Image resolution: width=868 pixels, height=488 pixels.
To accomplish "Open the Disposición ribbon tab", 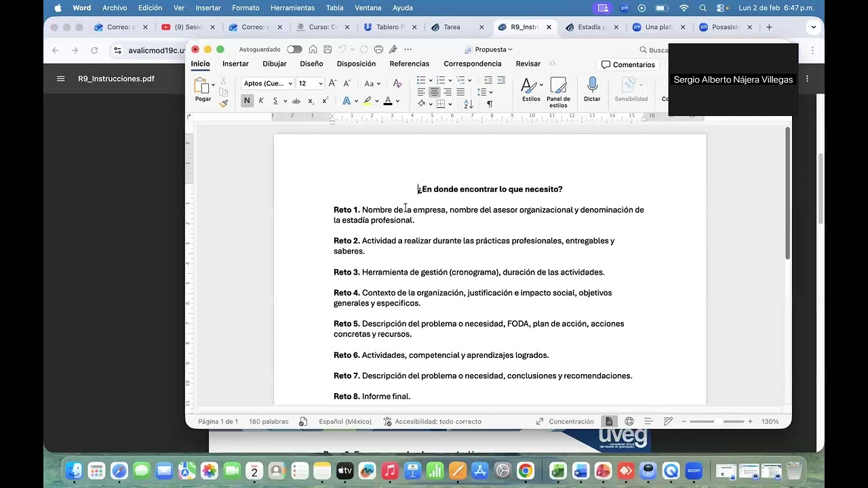I will tap(356, 64).
